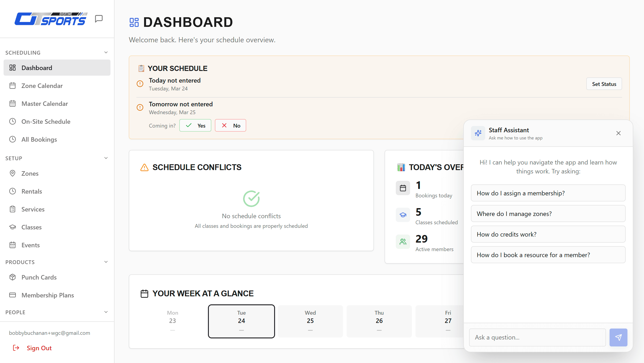The width and height of the screenshot is (644, 363).
Task: Click the Set Status button
Action: click(604, 83)
